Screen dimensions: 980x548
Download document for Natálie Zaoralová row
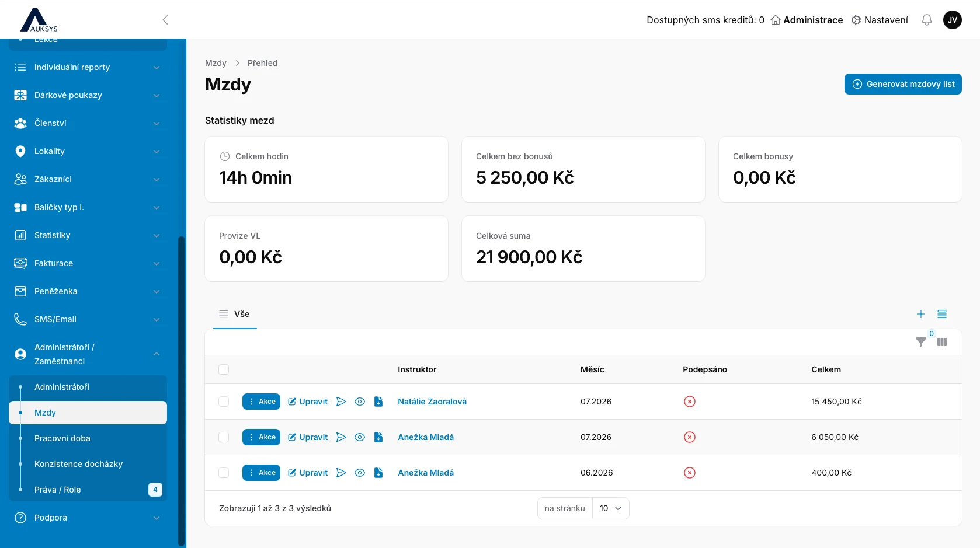tap(378, 402)
